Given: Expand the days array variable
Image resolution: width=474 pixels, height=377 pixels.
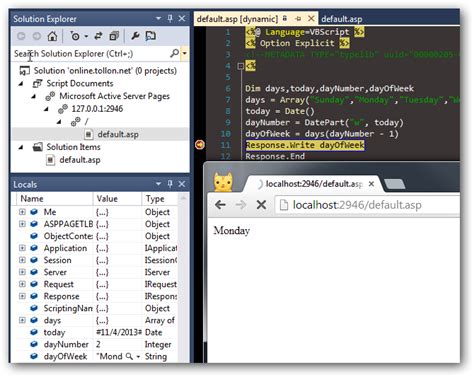Looking at the screenshot, I should [22, 320].
